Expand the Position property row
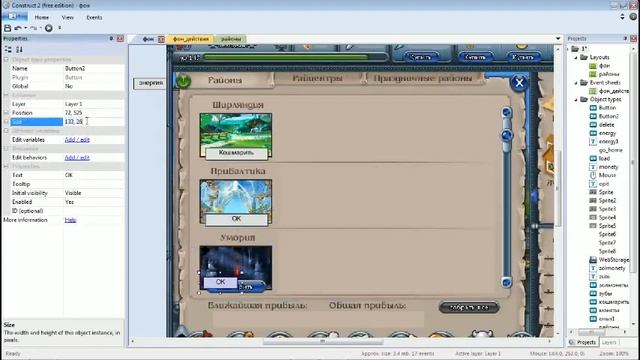The width and height of the screenshot is (640, 360). tap(6, 113)
